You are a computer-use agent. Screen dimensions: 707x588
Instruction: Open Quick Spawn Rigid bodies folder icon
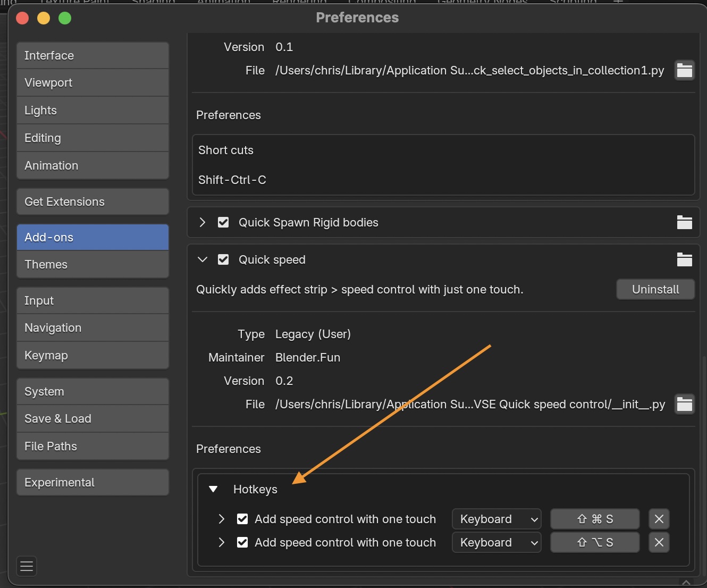(x=684, y=222)
